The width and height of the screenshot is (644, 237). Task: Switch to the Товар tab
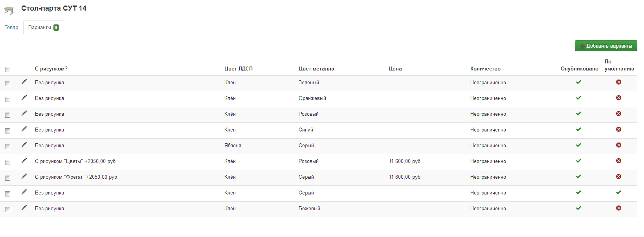(x=11, y=27)
